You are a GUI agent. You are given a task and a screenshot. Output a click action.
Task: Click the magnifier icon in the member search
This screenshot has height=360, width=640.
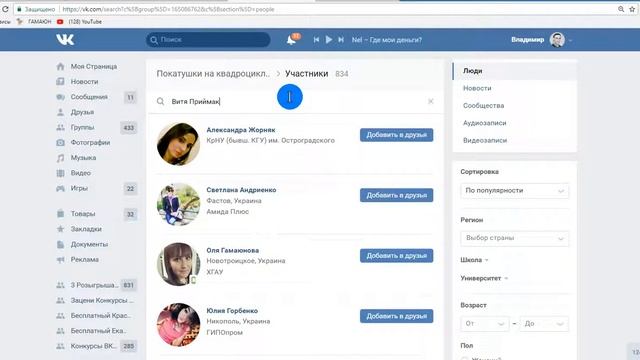point(160,101)
